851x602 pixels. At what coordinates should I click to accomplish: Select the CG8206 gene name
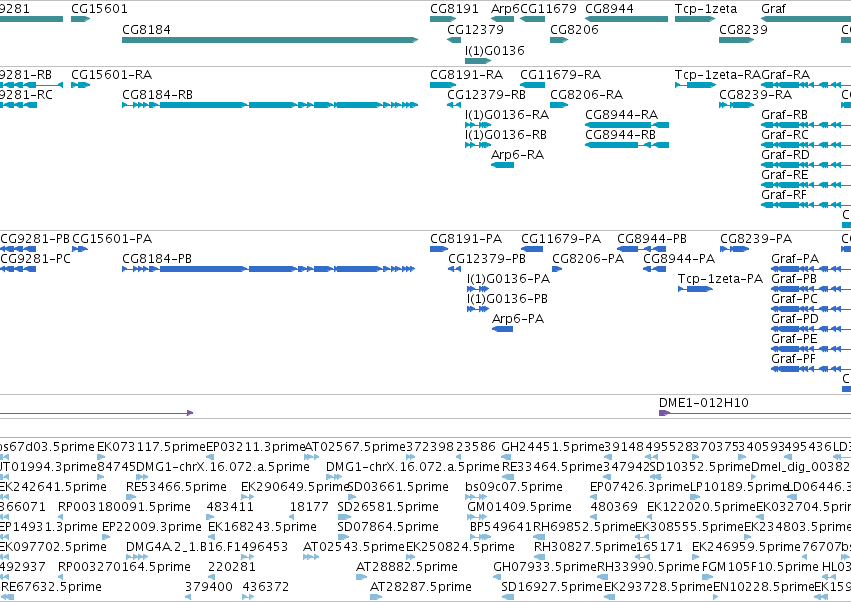[x=574, y=29]
